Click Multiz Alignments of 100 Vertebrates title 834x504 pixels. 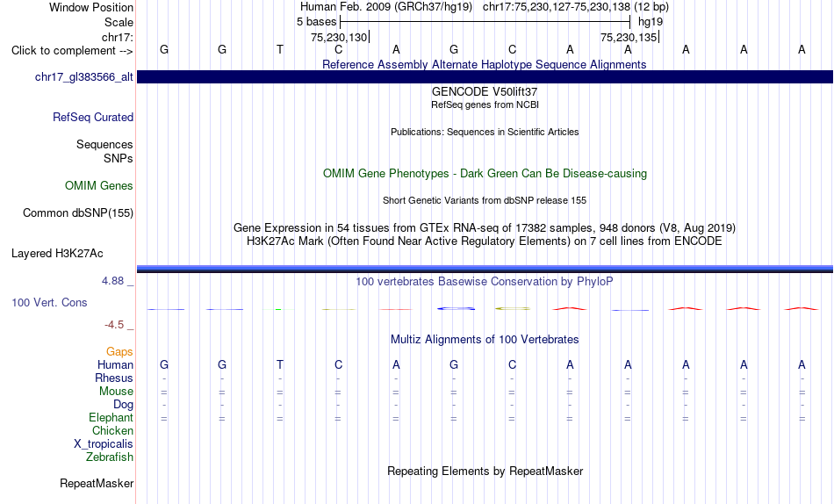485,340
